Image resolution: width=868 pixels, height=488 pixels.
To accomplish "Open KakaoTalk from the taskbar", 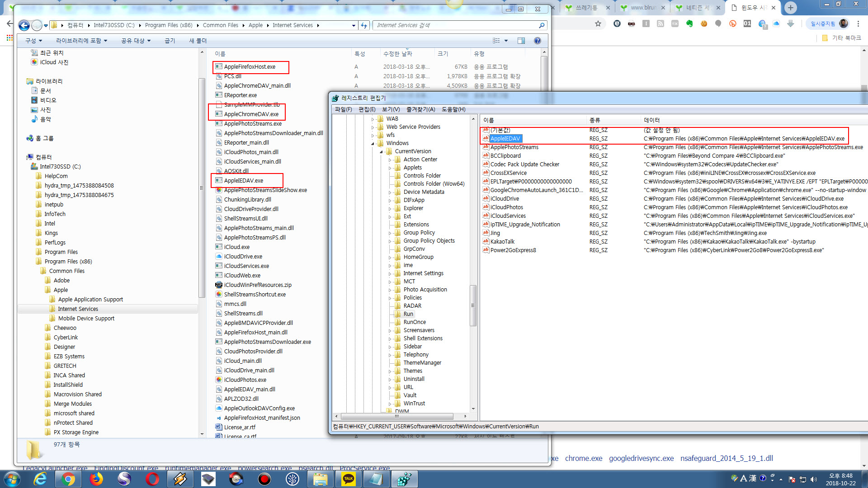I will click(348, 479).
